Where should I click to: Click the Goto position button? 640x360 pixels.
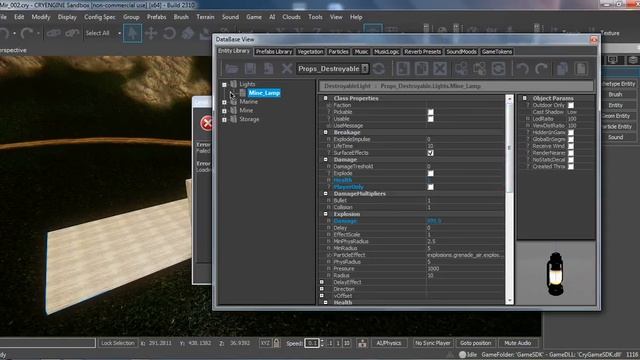(476, 343)
